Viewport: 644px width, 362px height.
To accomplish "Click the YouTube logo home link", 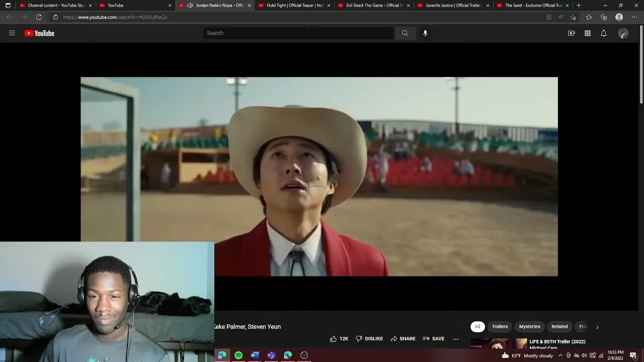I will (39, 33).
